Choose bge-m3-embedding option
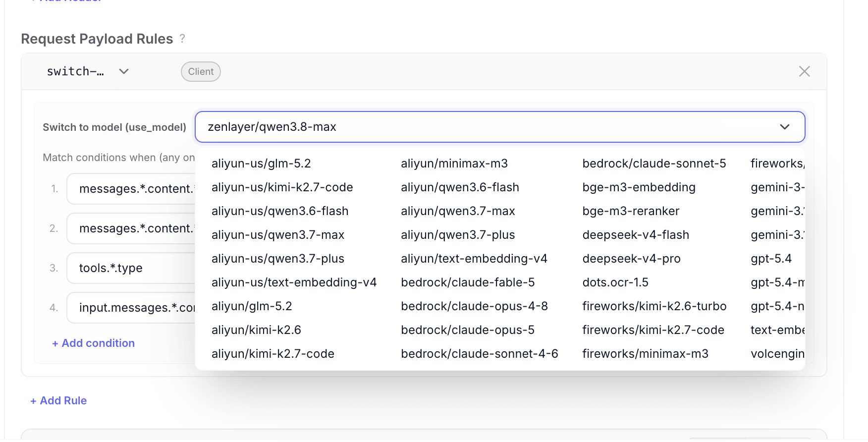This screenshot has width=868, height=442. point(639,187)
